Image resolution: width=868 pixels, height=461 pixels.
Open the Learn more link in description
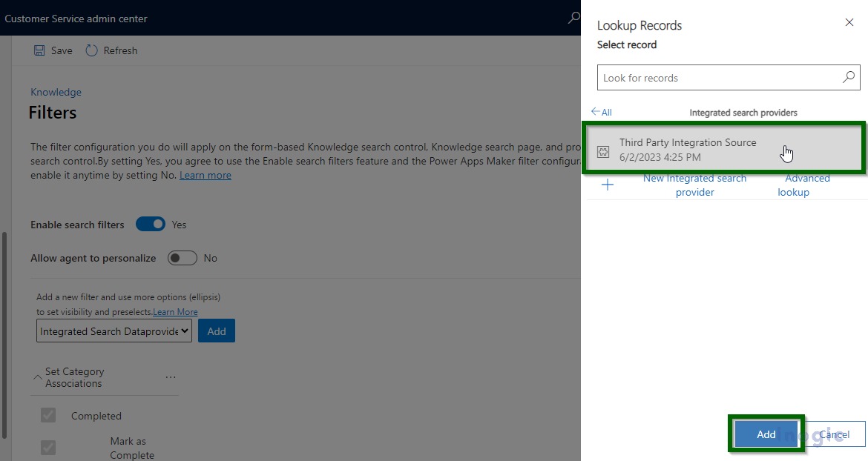(206, 175)
